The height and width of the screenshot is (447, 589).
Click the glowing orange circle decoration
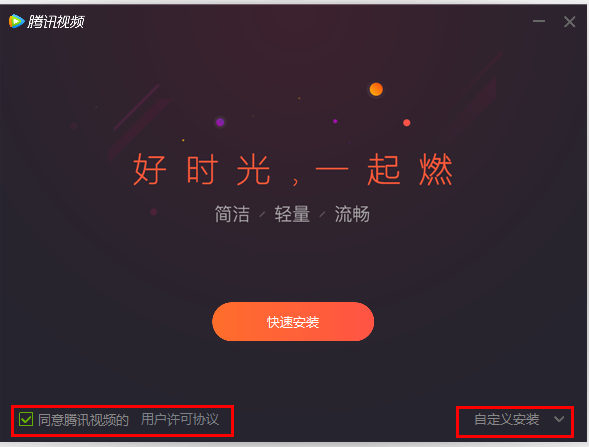tap(376, 89)
